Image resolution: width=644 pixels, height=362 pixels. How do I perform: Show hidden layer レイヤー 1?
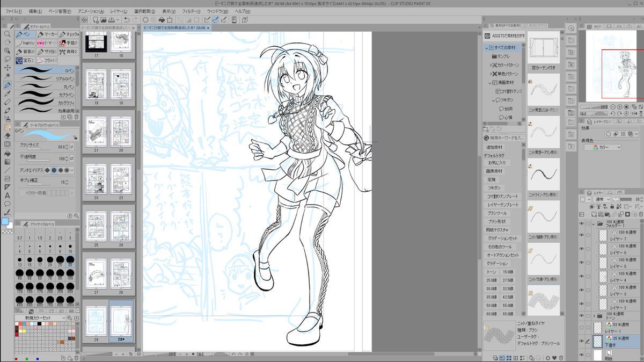582,328
